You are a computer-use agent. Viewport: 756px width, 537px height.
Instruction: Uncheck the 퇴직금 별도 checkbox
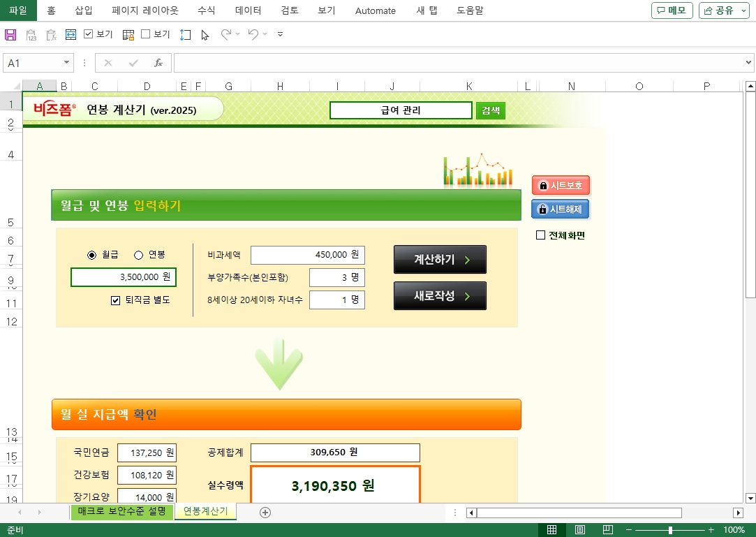116,300
